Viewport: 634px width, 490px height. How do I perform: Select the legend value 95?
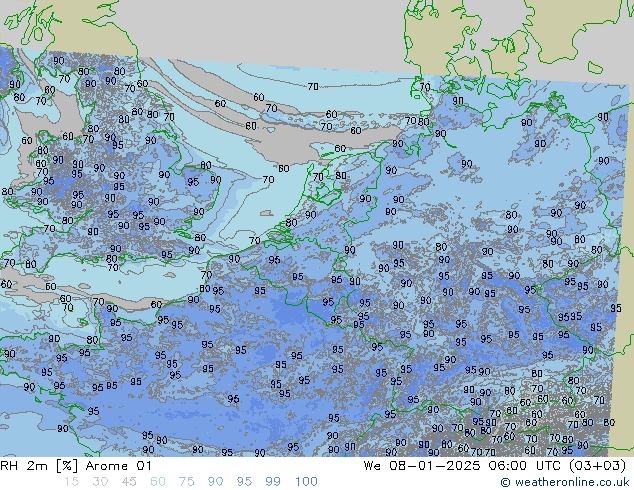click(x=244, y=482)
